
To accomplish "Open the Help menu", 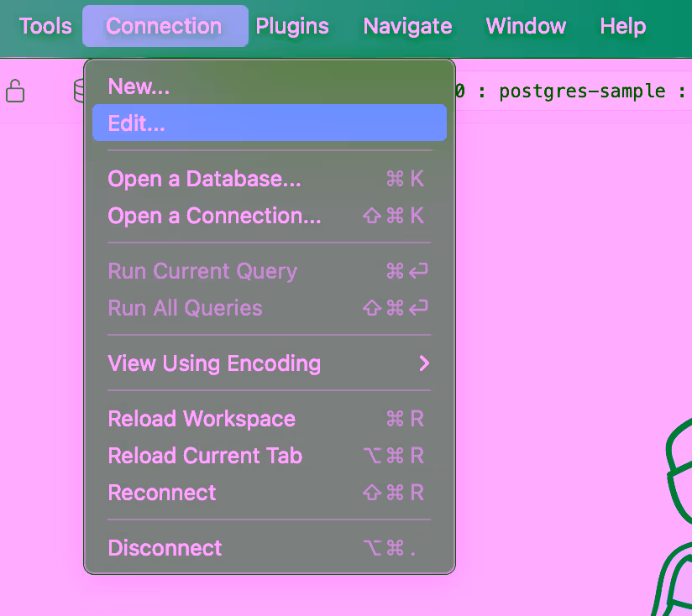I will coord(622,26).
